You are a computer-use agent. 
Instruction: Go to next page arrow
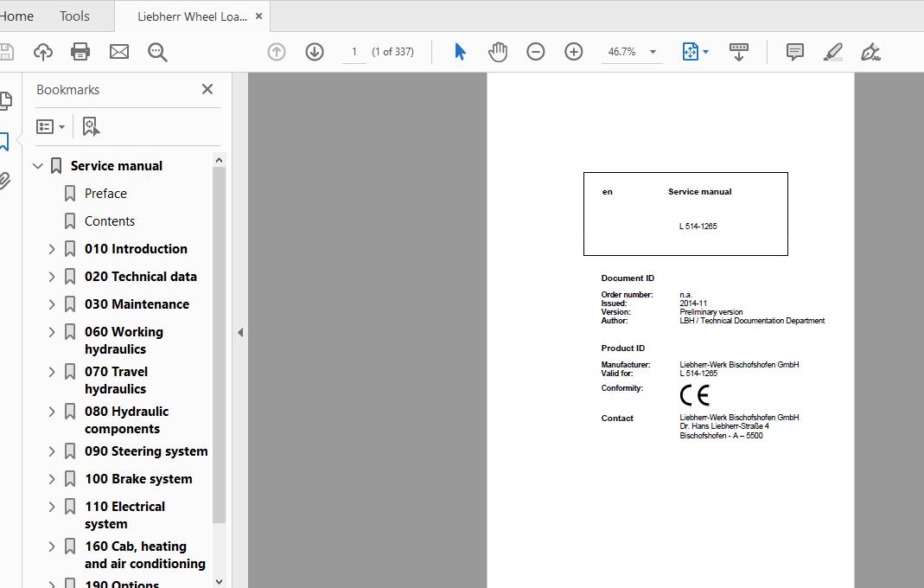[315, 52]
